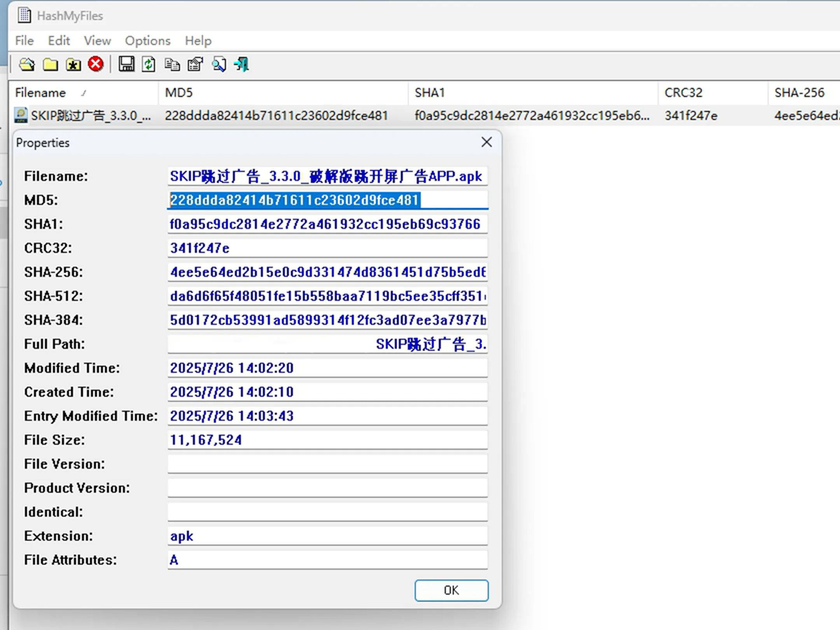
Task: Click the Refresh toolbar icon
Action: (x=149, y=64)
